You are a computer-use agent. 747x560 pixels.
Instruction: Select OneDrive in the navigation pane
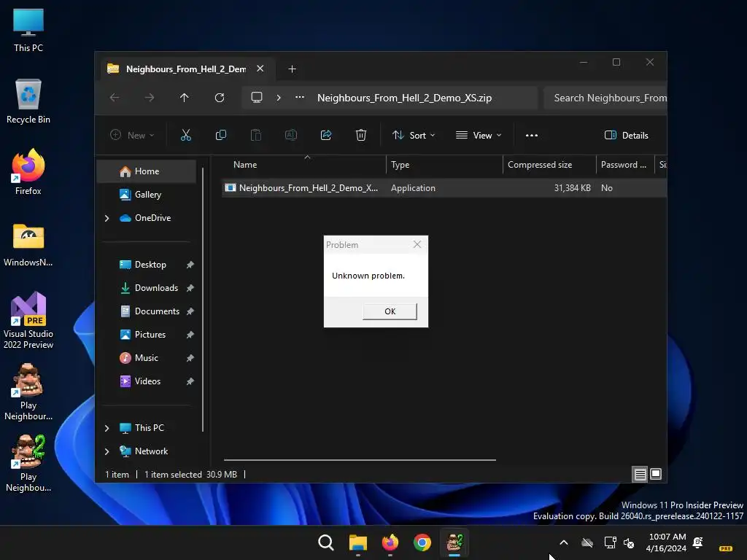point(152,217)
